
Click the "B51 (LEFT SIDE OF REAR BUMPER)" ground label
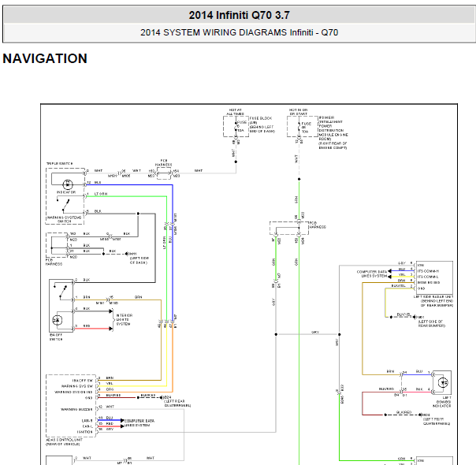[x=432, y=322]
